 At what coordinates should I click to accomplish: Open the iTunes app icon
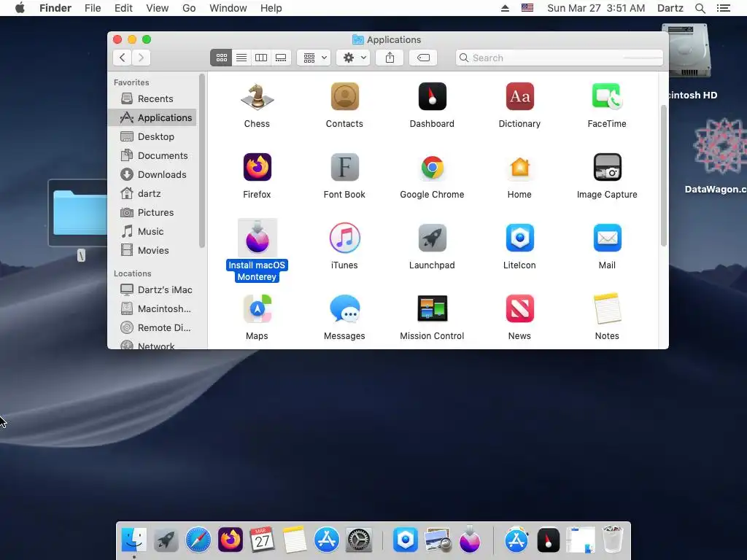point(344,238)
